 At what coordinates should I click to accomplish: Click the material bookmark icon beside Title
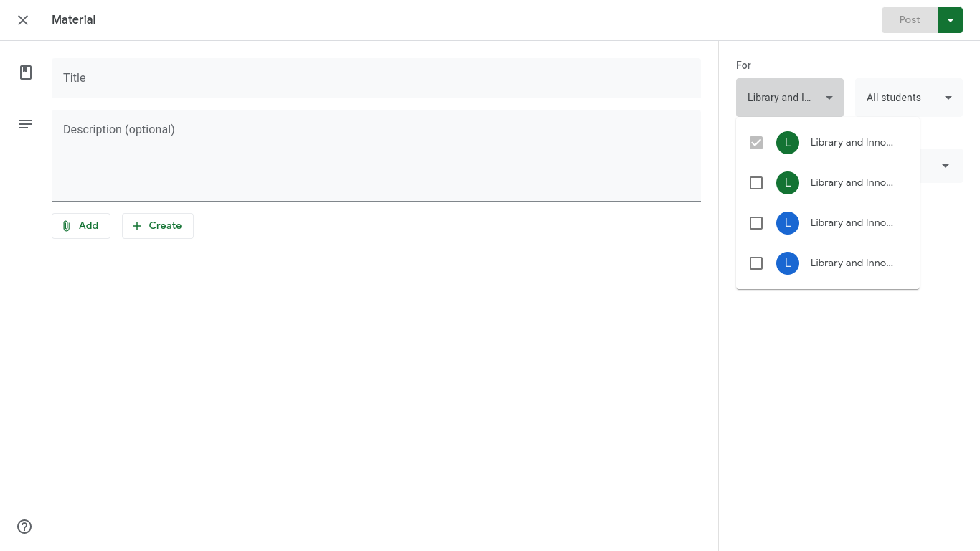pos(26,72)
